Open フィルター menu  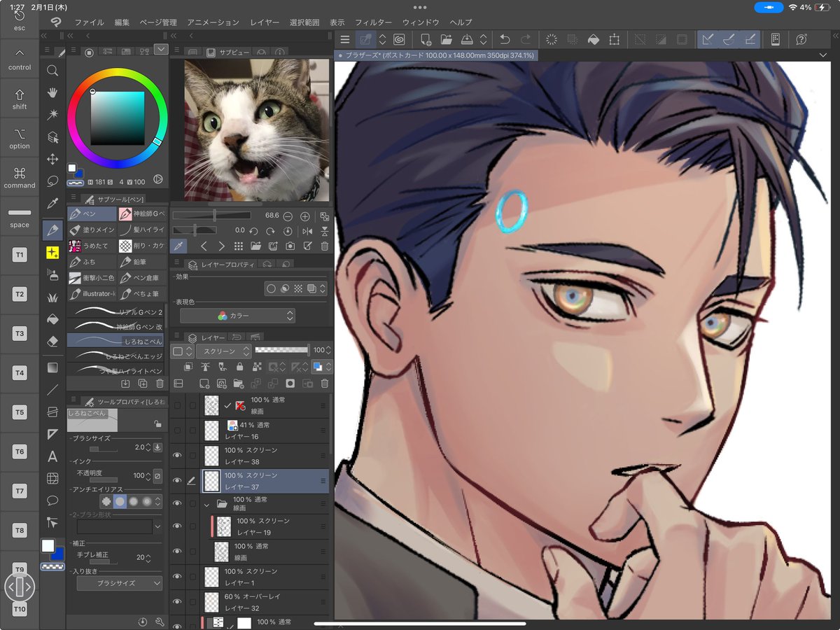tap(373, 22)
